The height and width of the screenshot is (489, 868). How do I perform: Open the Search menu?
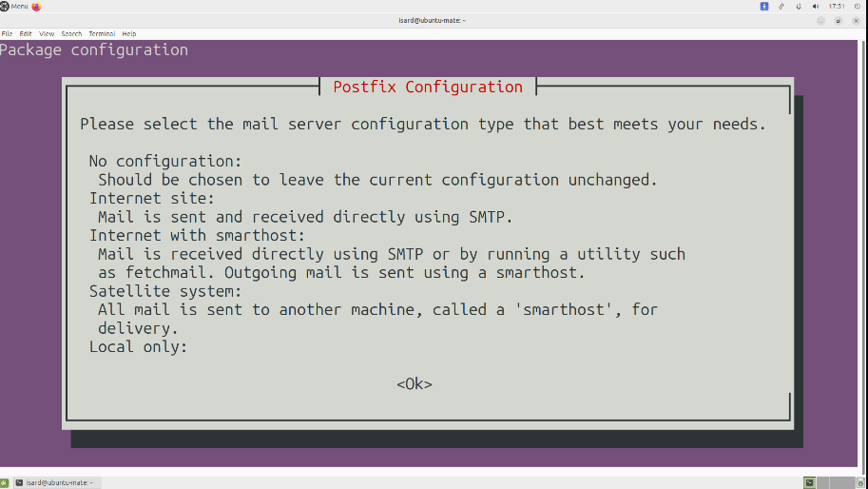[71, 34]
